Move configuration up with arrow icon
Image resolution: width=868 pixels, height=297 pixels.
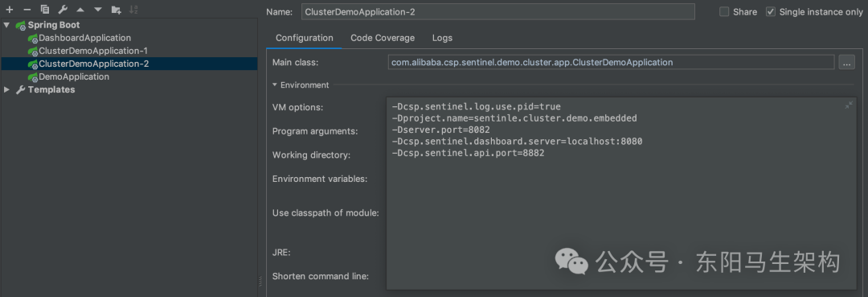click(x=80, y=10)
